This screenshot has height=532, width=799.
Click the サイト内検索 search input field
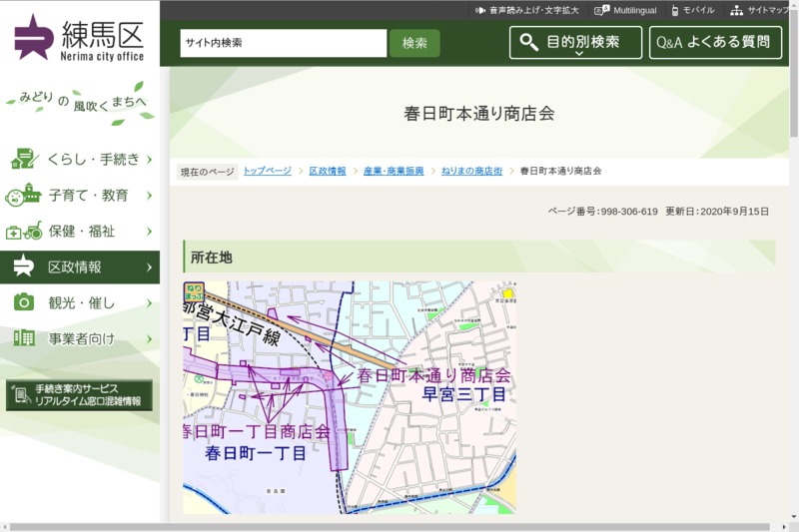pyautogui.click(x=283, y=43)
